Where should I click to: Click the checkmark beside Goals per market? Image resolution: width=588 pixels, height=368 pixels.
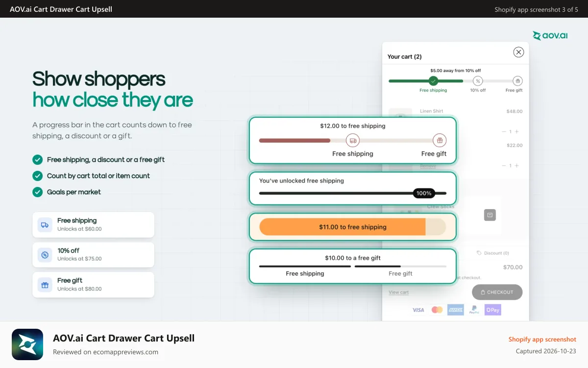[38, 192]
